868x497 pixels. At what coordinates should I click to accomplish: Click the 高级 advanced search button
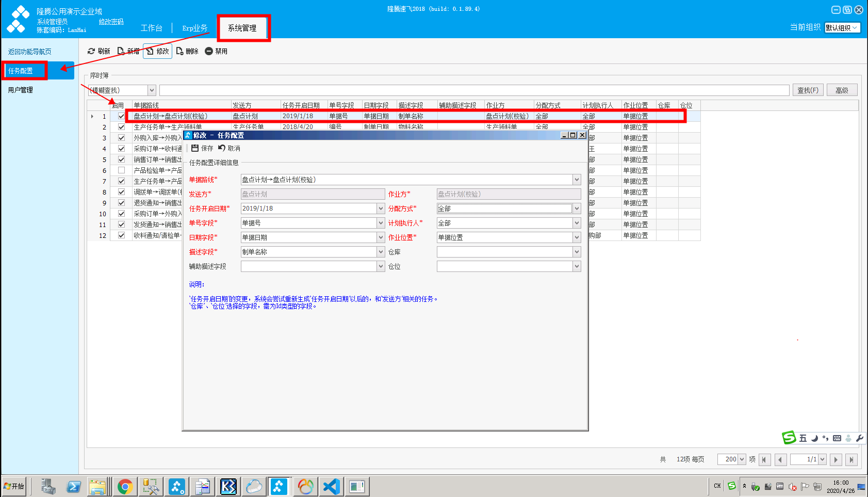tap(842, 90)
